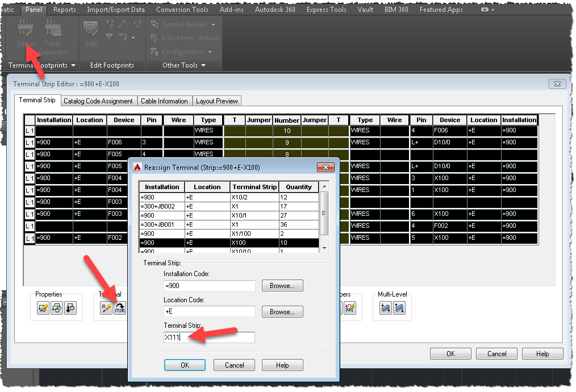576x392 pixels.
Task: Select the =300+JB001 strip row
Action: [x=229, y=224]
